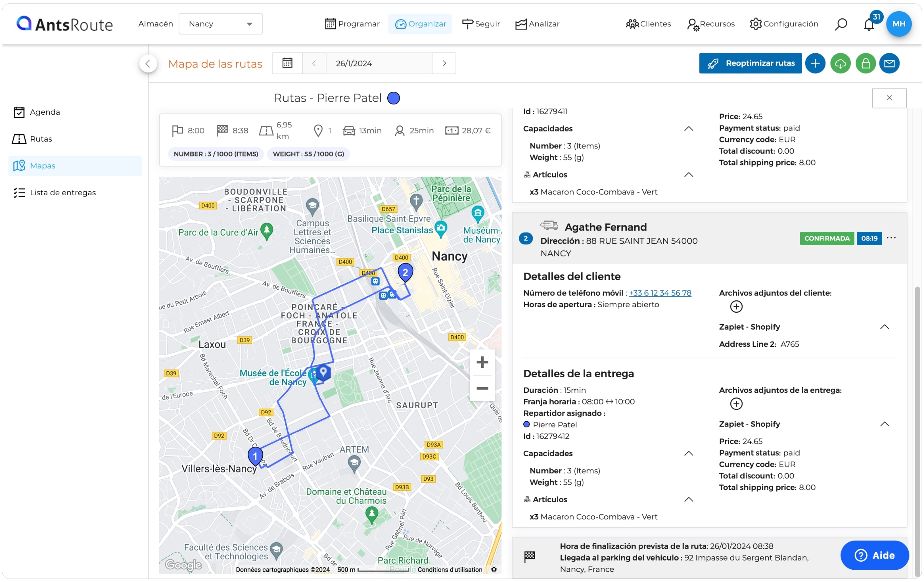Collapse delivery Zapiet - Shopify section
This screenshot has height=582, width=924.
point(884,424)
